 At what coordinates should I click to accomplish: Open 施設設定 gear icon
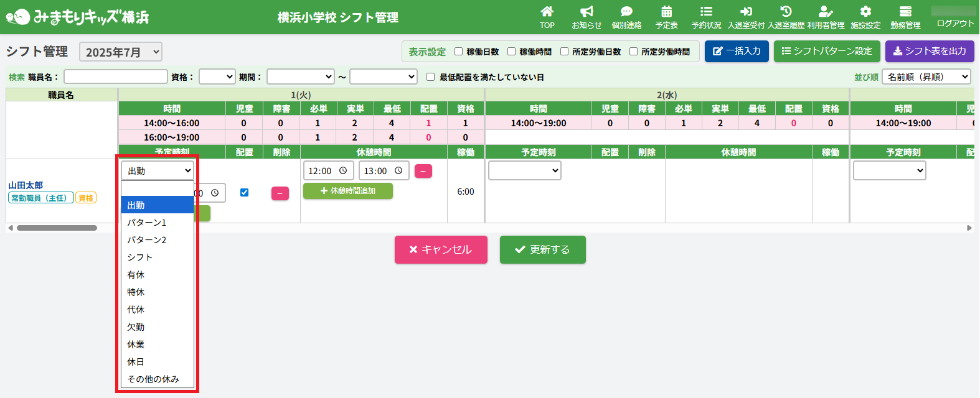pos(865,12)
